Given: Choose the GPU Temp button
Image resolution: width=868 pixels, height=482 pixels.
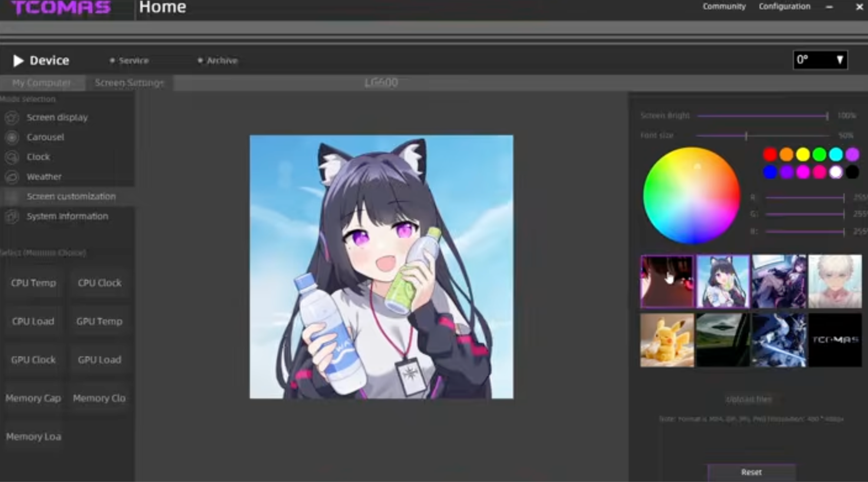Looking at the screenshot, I should point(99,322).
